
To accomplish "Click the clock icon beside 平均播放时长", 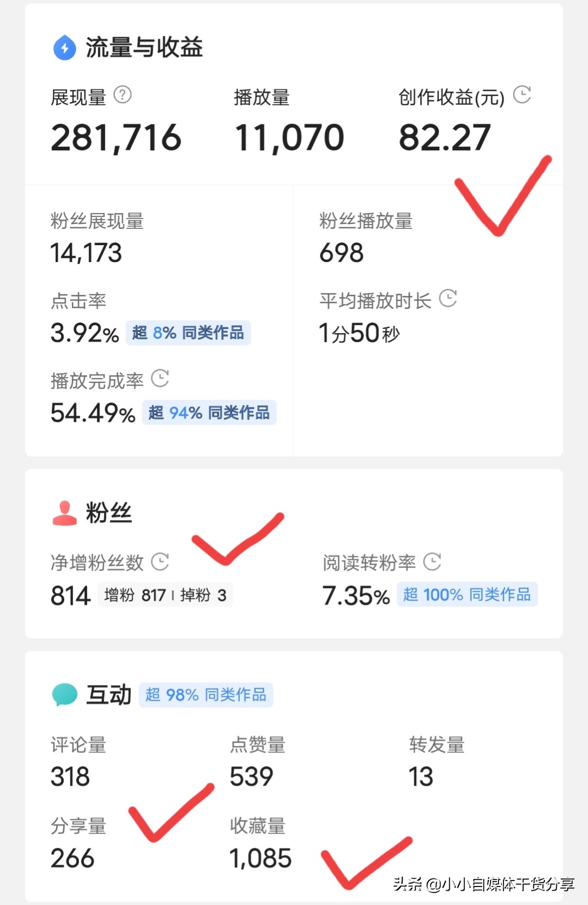I will click(450, 299).
